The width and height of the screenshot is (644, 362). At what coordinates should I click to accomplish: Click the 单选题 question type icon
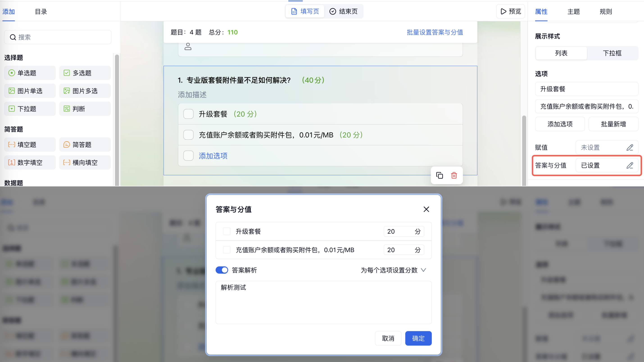coord(11,73)
